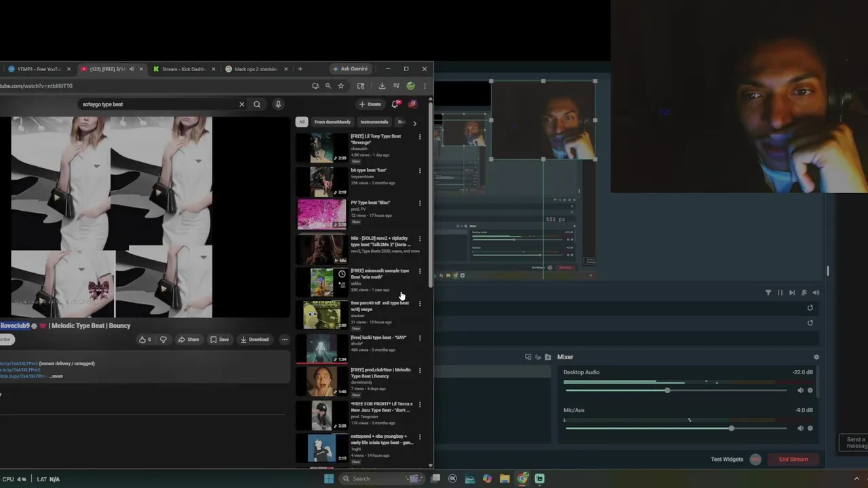Viewport: 868px width, 488px height.
Task: Open Desktop Audio settings gear
Action: (810, 390)
